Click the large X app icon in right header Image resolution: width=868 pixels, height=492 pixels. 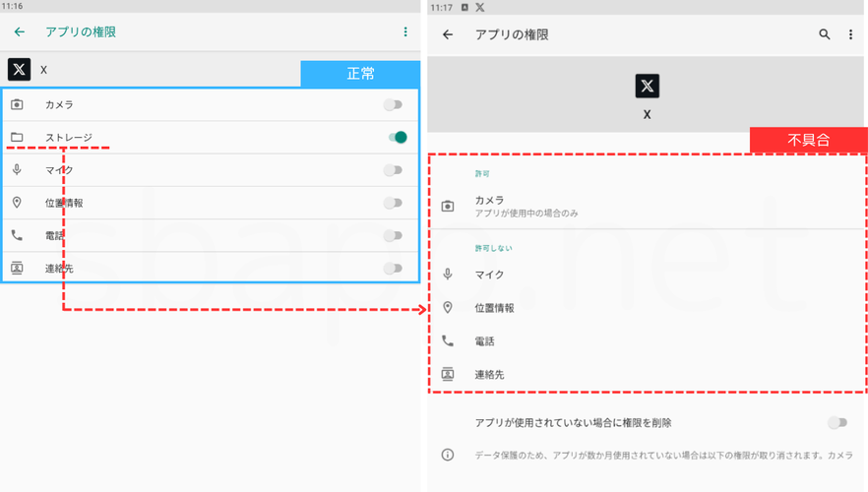647,87
